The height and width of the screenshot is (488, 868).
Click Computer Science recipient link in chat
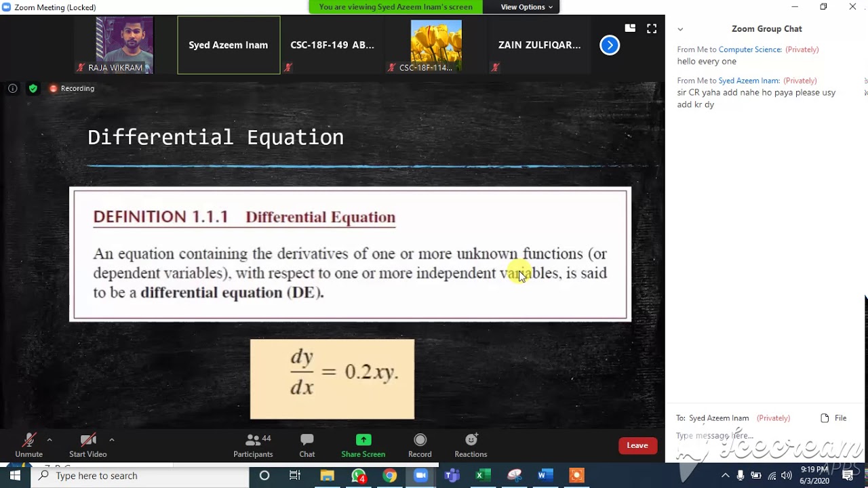pyautogui.click(x=750, y=49)
